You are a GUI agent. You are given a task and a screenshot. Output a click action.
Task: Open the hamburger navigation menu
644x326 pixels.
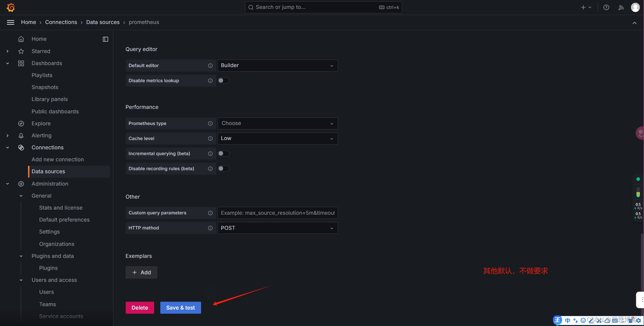[11, 22]
